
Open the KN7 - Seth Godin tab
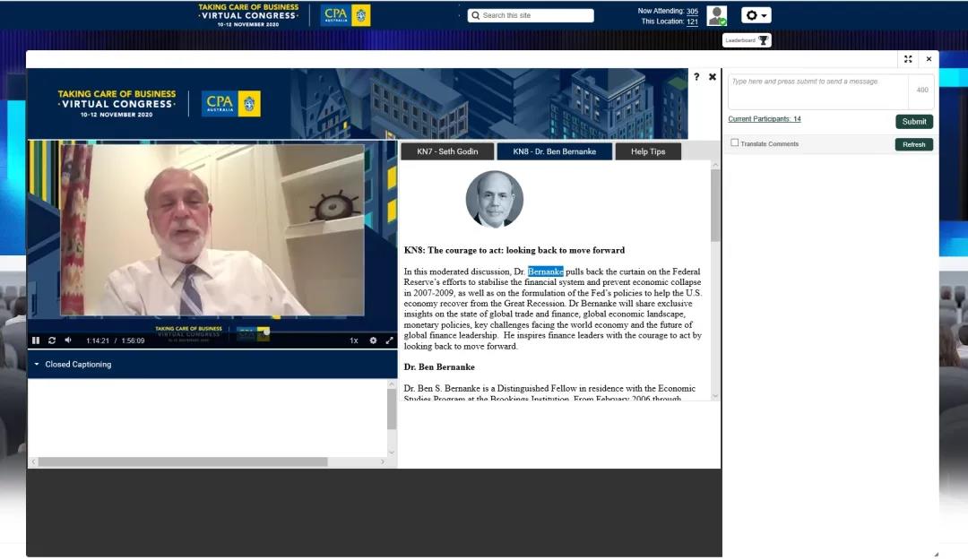447,151
